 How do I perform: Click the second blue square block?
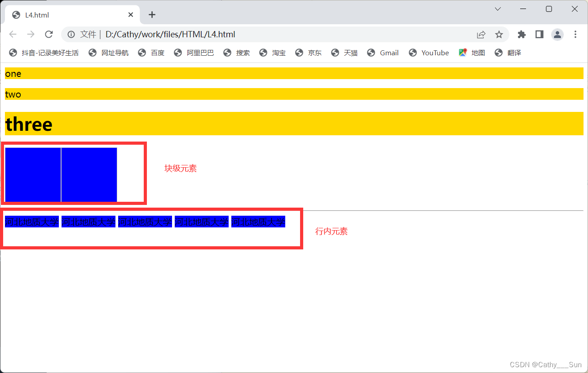pos(89,175)
